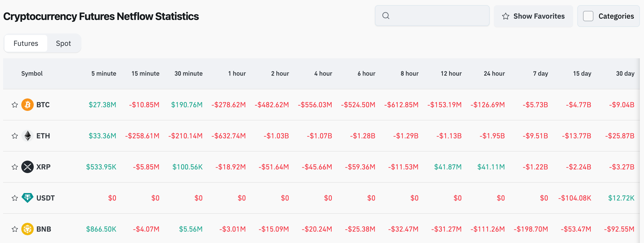Viewport: 644px width, 243px height.
Task: Sort by the 15 minute column
Action: coord(146,74)
